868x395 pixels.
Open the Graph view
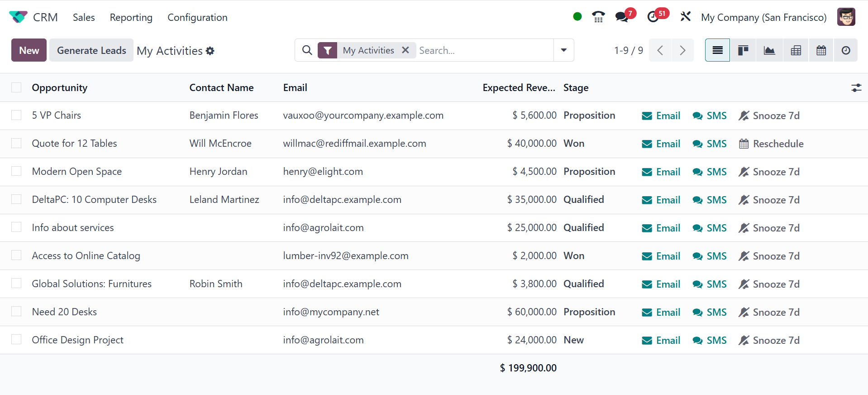(769, 50)
